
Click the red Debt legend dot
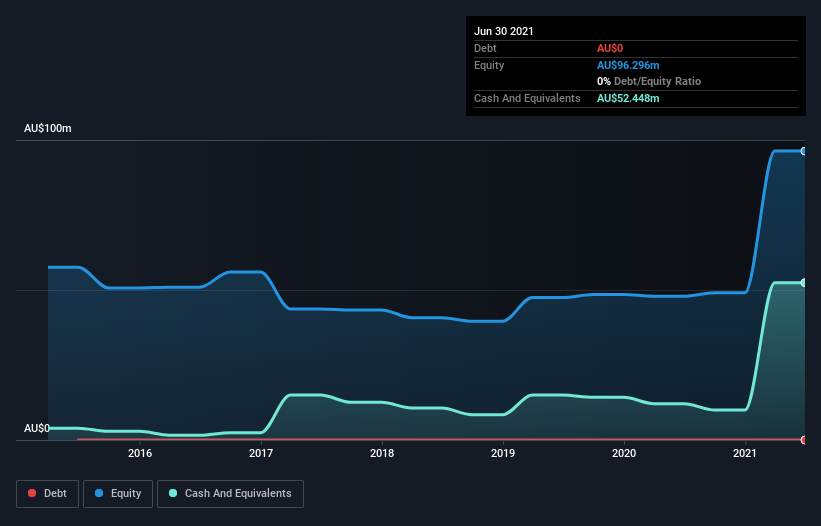(x=32, y=493)
